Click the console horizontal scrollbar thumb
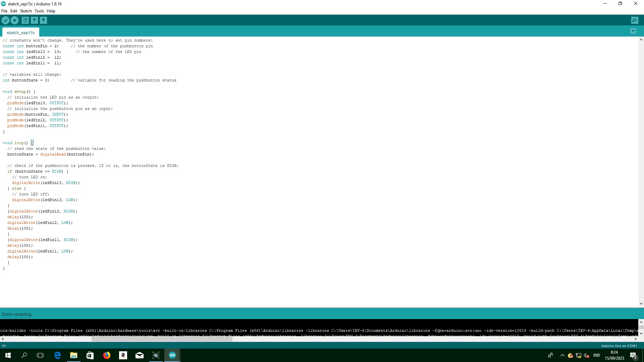 click(x=162, y=339)
